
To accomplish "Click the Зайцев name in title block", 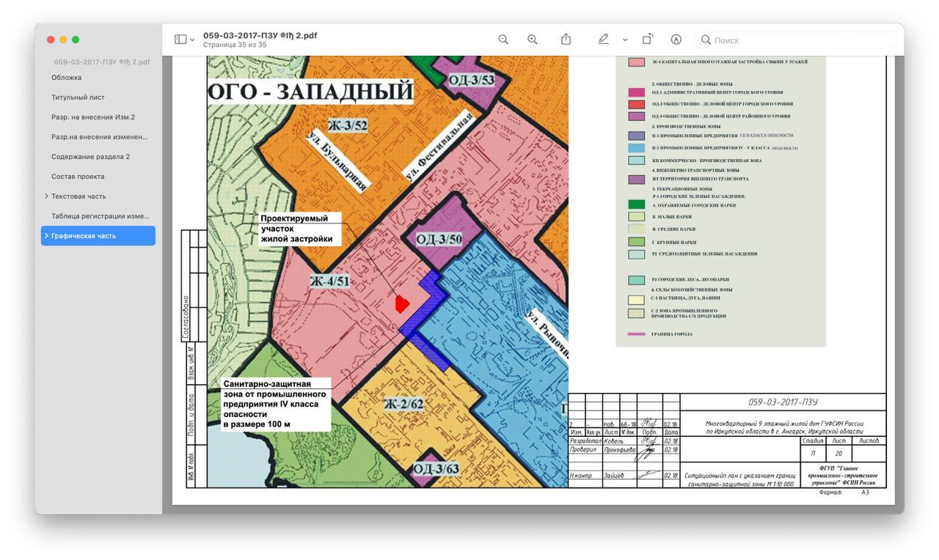I will coord(615,475).
